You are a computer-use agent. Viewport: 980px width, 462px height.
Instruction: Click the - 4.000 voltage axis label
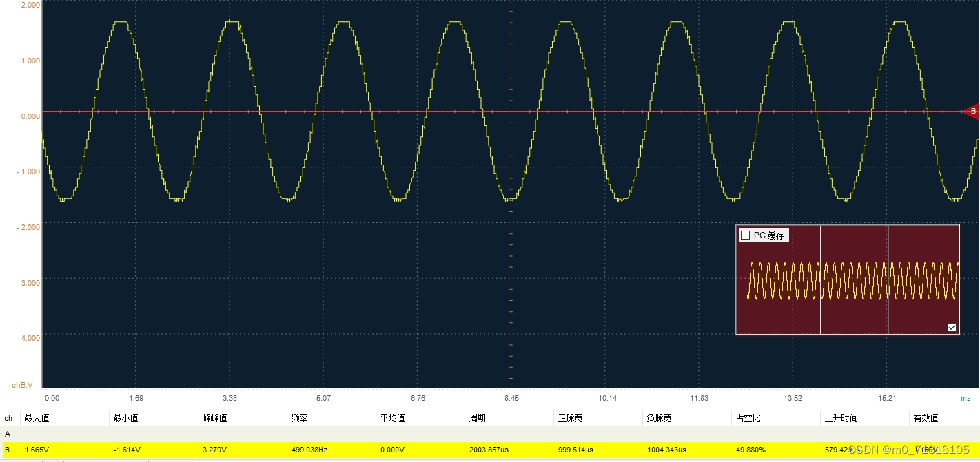pyautogui.click(x=28, y=338)
